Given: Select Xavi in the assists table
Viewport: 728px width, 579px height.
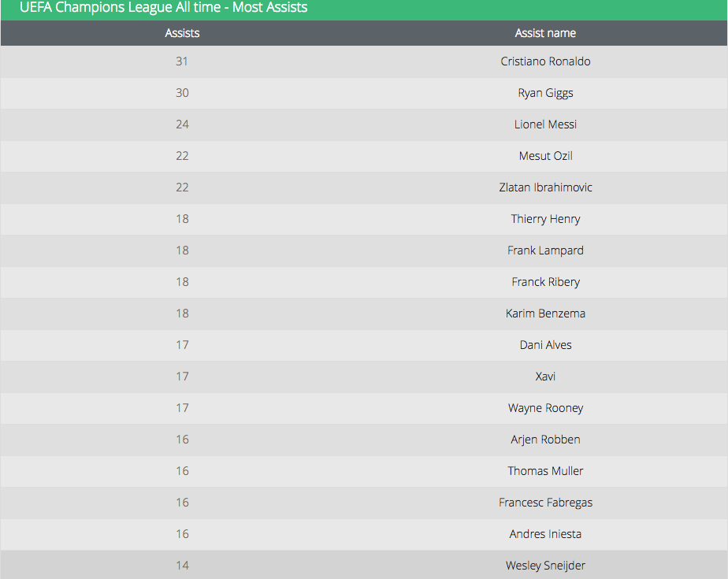Looking at the screenshot, I should pos(545,377).
